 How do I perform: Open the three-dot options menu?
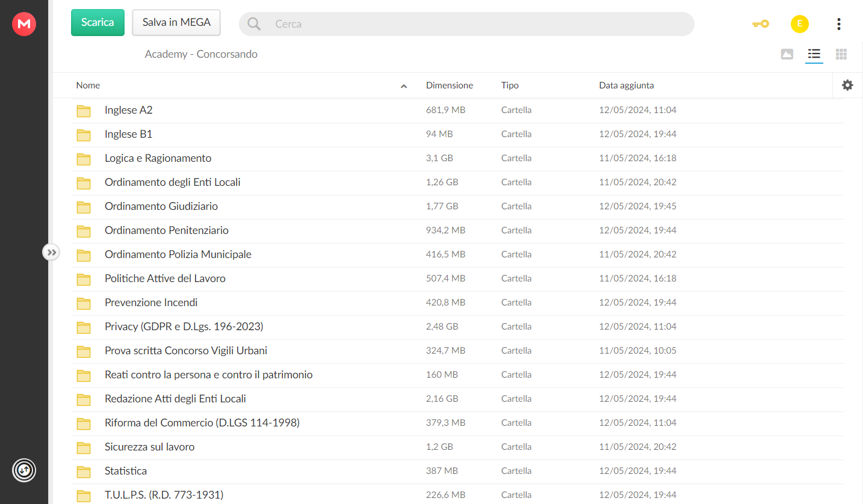tap(838, 24)
